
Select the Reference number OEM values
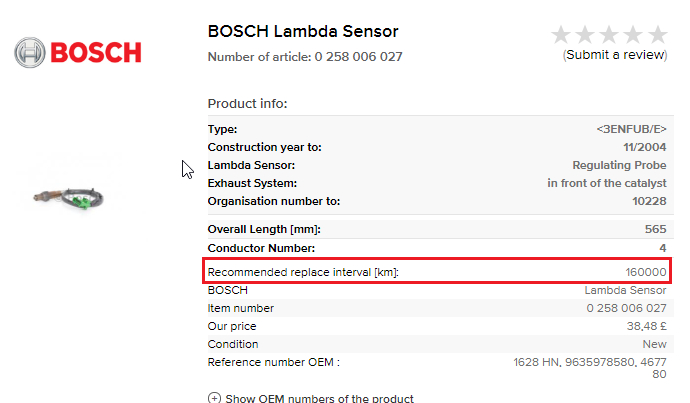click(590, 368)
